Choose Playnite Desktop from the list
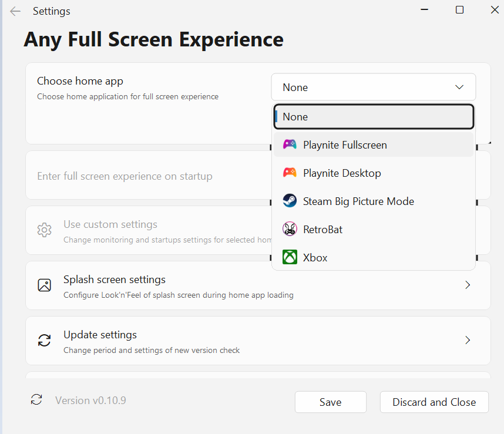This screenshot has height=434, width=504. [374, 173]
